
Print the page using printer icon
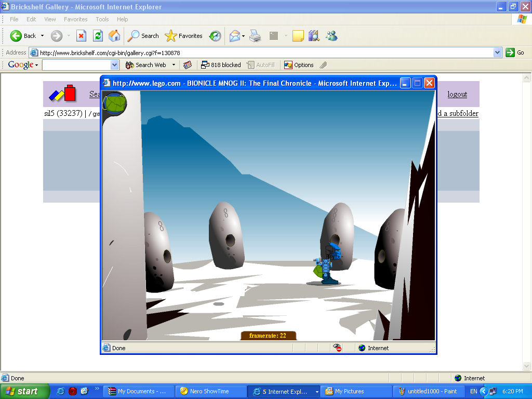255,36
